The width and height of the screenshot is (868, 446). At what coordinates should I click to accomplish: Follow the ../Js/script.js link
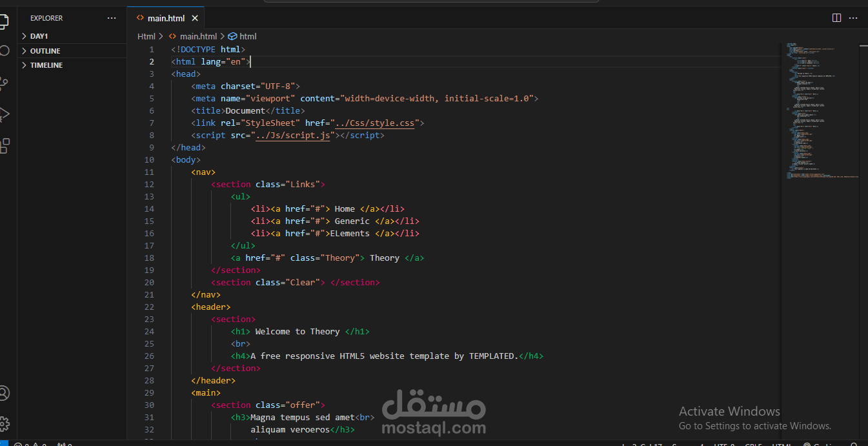pyautogui.click(x=292, y=135)
